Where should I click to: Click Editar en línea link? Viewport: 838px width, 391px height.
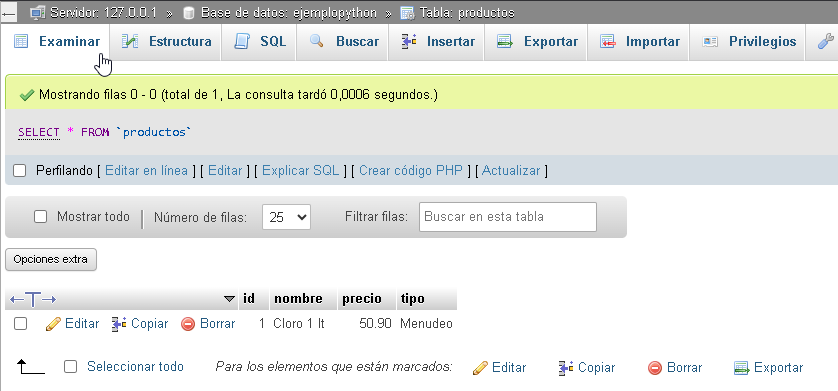pyautogui.click(x=146, y=171)
